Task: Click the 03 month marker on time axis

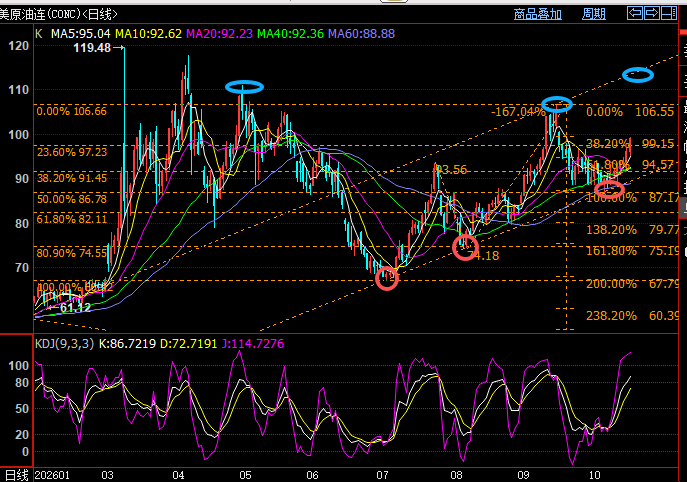Action: (107, 475)
